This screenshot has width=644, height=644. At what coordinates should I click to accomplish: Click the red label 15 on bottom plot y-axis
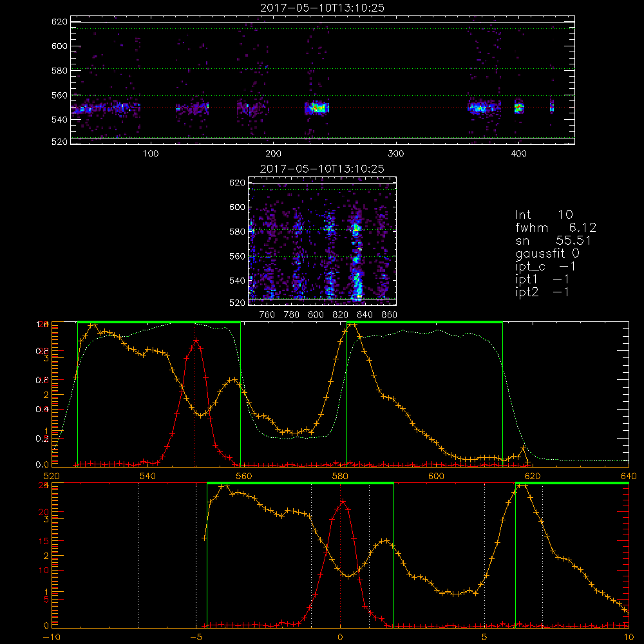44,542
